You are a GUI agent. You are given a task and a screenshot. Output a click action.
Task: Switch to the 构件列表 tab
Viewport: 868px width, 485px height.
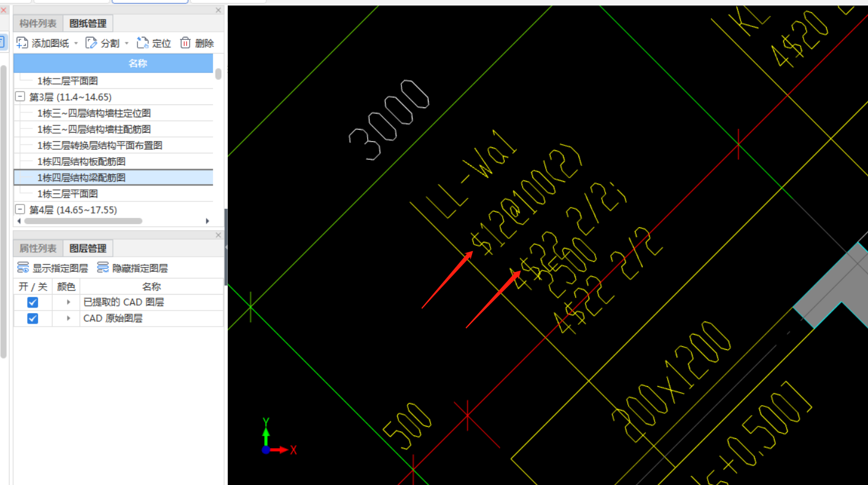(38, 23)
